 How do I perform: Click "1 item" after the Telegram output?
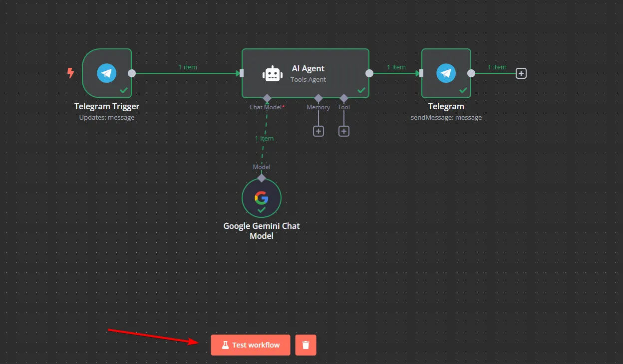tap(497, 67)
